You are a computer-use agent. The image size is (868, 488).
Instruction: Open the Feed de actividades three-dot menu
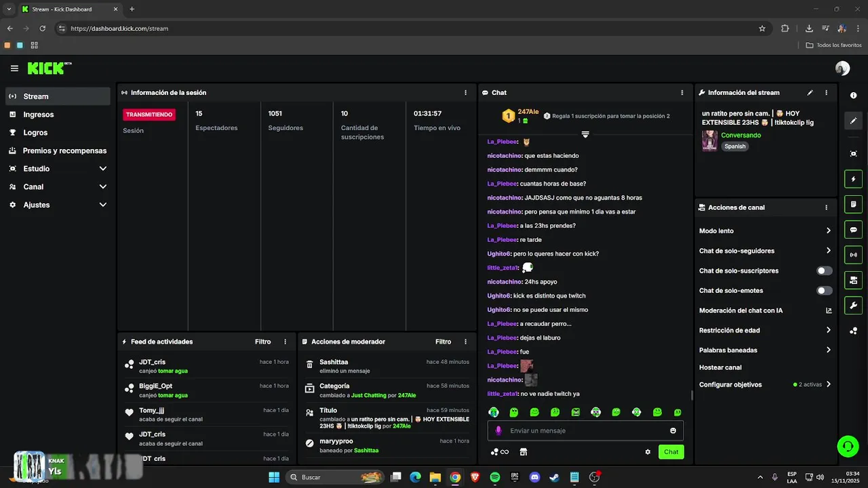(285, 342)
